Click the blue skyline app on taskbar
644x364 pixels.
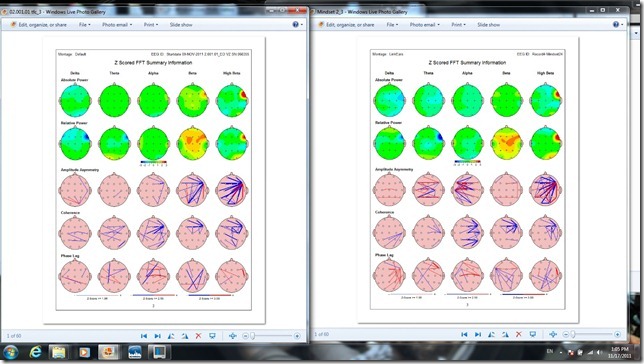135,352
